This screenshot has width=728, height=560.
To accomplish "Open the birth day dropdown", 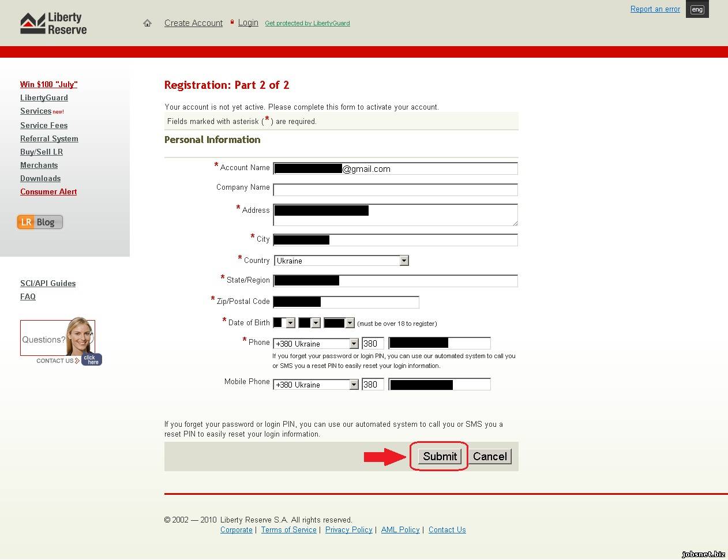I will click(284, 323).
